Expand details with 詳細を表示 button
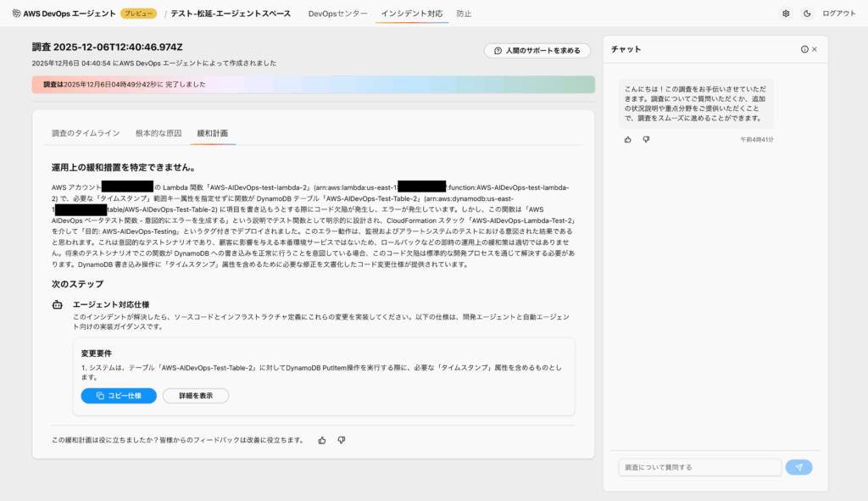868x501 pixels. tap(195, 396)
